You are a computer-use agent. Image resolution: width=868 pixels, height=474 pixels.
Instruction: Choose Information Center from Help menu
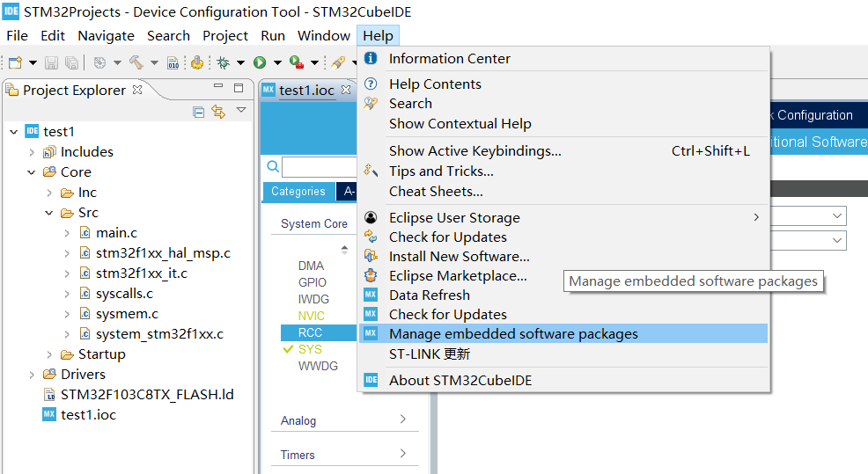coord(563,59)
